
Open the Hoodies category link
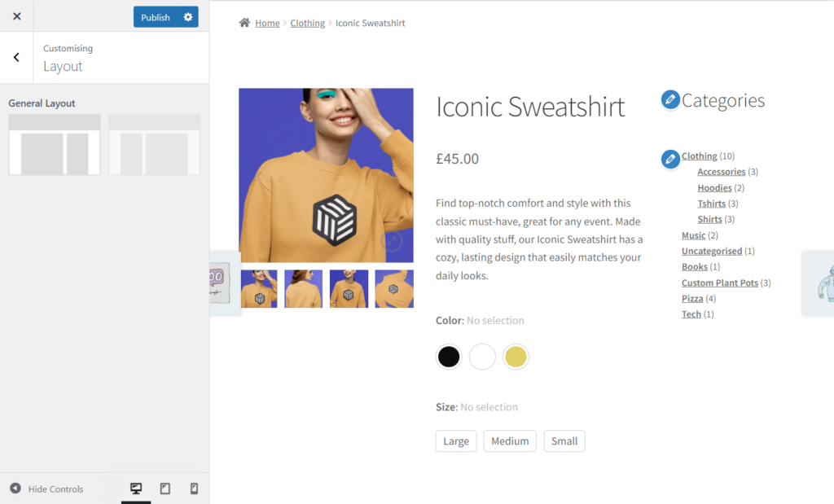714,187
